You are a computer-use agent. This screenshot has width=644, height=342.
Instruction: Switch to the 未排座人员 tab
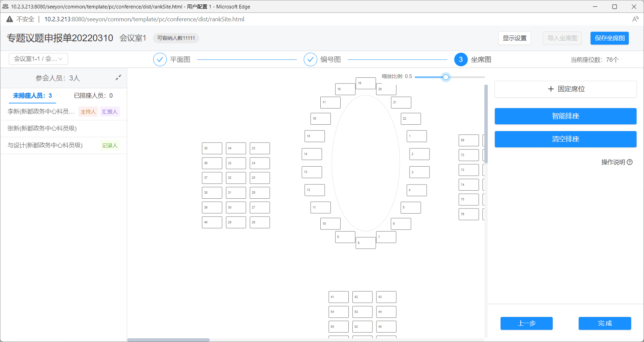point(32,96)
